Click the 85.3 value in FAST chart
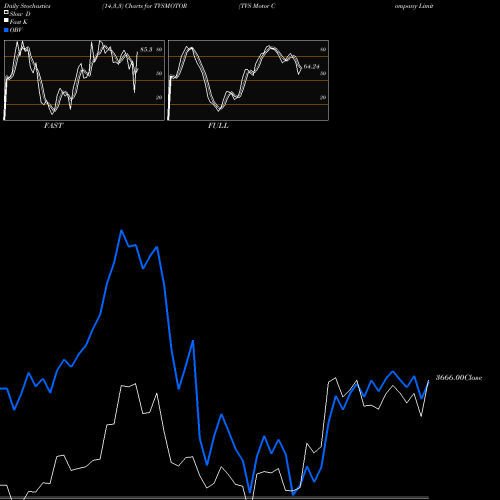The height and width of the screenshot is (500, 500). (x=146, y=50)
